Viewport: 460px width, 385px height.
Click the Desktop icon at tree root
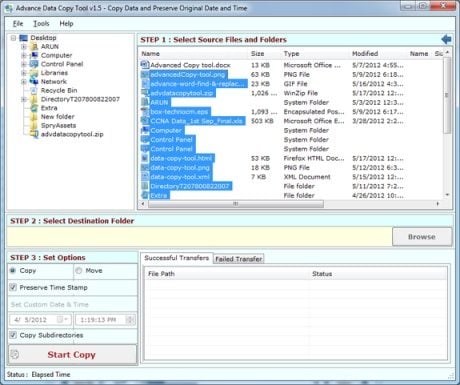[x=23, y=38]
